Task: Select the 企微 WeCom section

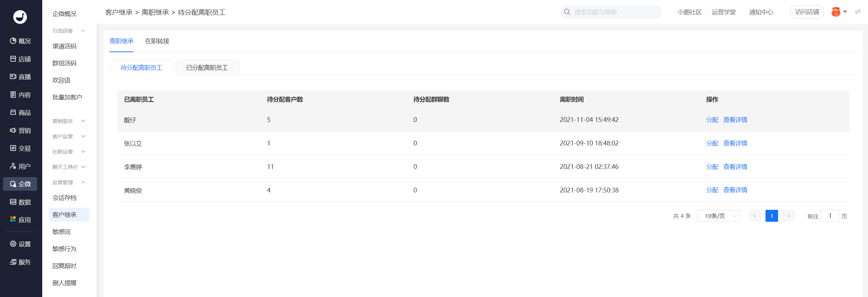Action: click(20, 184)
